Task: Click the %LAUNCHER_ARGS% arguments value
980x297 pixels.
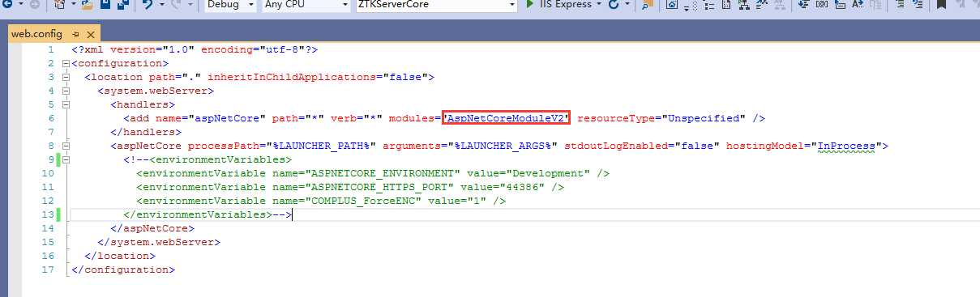Action: (x=503, y=146)
